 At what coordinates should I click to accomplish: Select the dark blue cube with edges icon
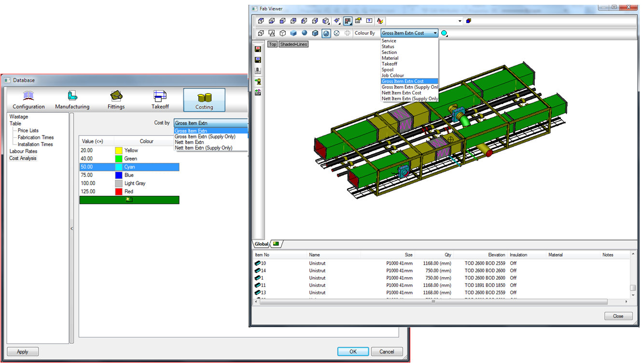coord(315,33)
